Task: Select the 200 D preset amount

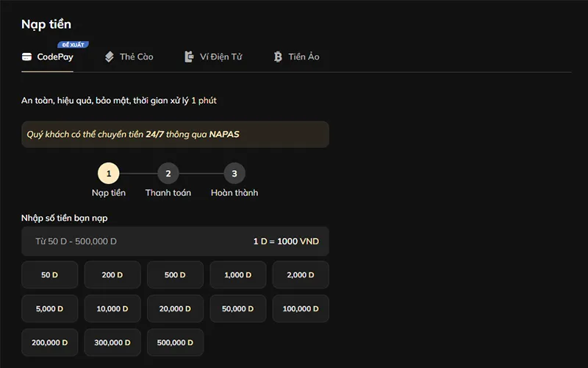Action: (x=112, y=275)
